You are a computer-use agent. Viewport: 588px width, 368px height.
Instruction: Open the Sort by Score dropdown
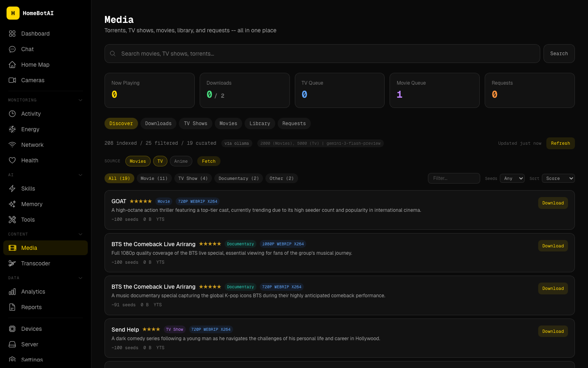pos(558,178)
